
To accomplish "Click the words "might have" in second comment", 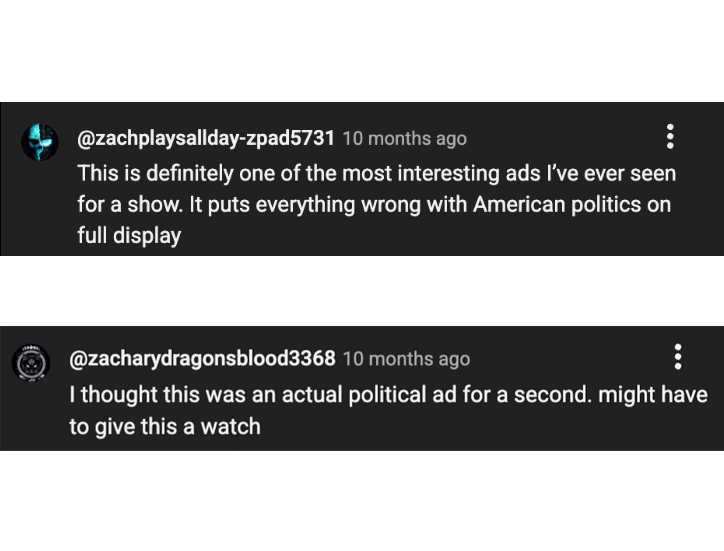I will pos(653,395).
